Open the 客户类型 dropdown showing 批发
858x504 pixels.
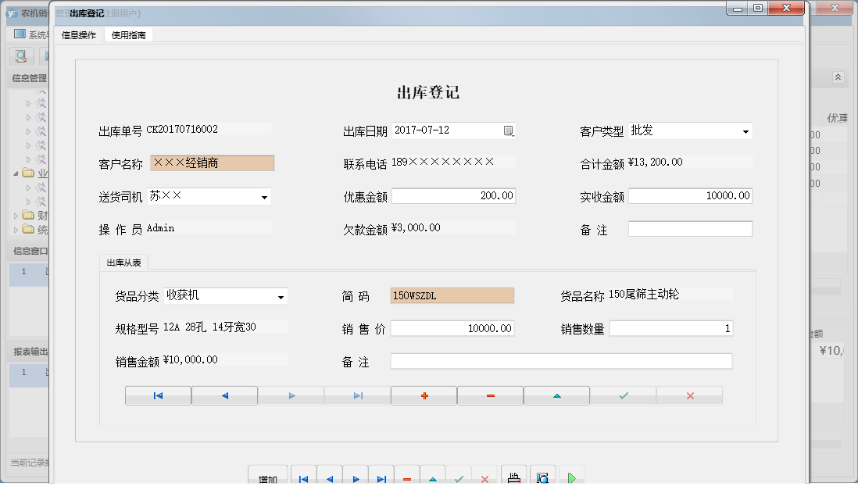[747, 130]
